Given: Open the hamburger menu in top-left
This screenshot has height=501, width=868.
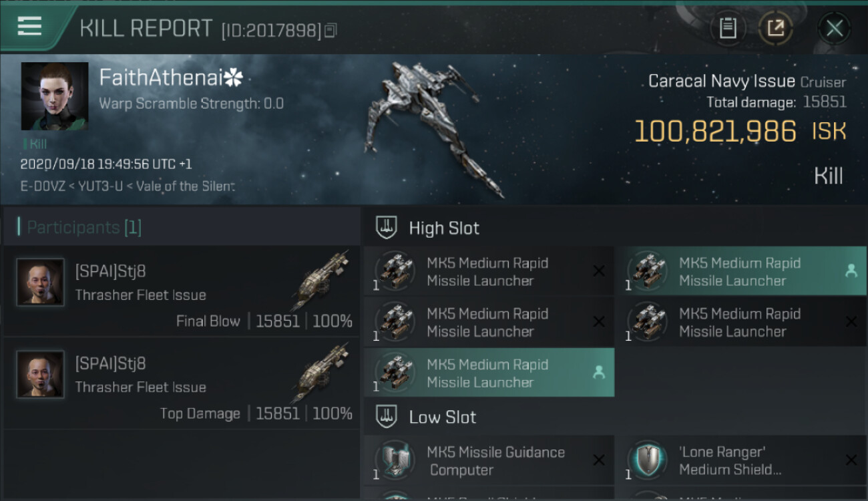Looking at the screenshot, I should click(30, 27).
